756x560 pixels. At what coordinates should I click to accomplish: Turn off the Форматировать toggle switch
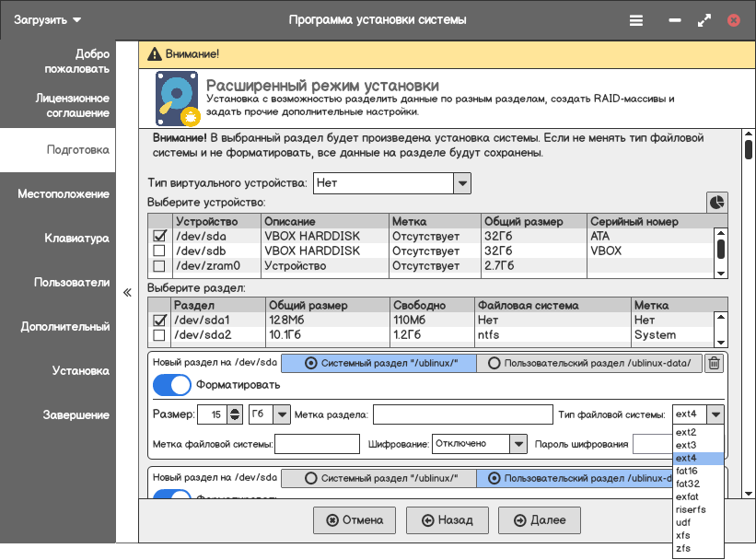[170, 385]
